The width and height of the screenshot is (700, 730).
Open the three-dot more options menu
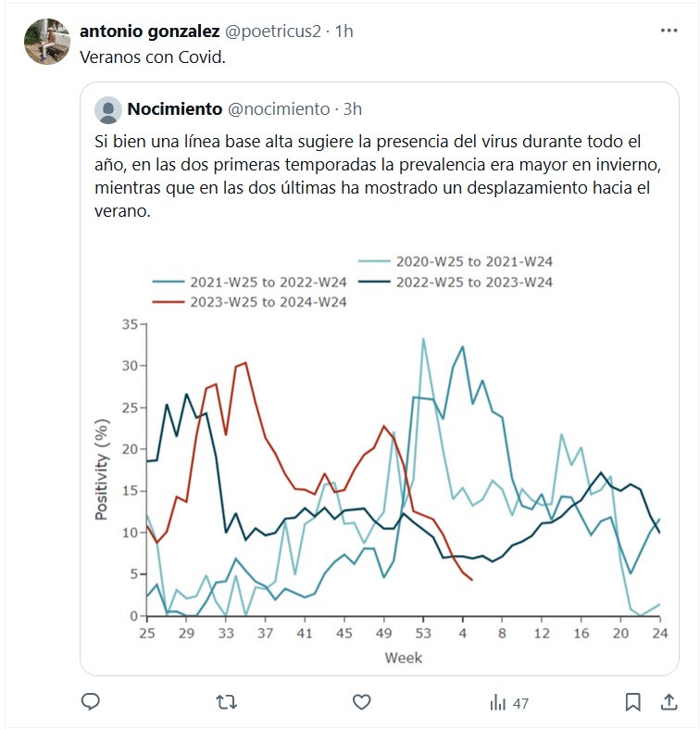[x=669, y=31]
